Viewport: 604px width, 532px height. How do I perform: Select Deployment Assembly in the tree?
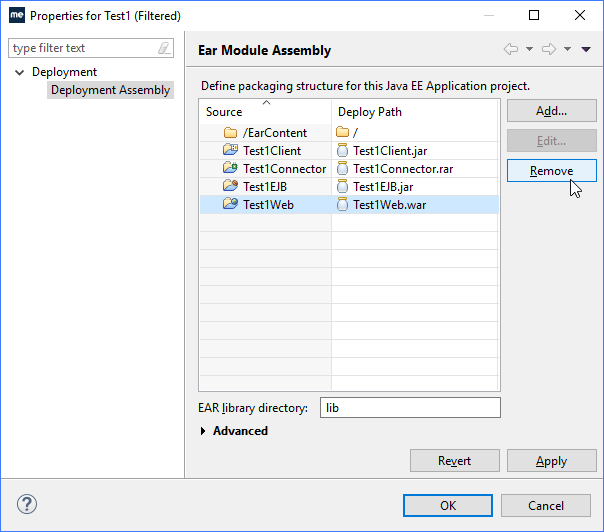coord(110,90)
